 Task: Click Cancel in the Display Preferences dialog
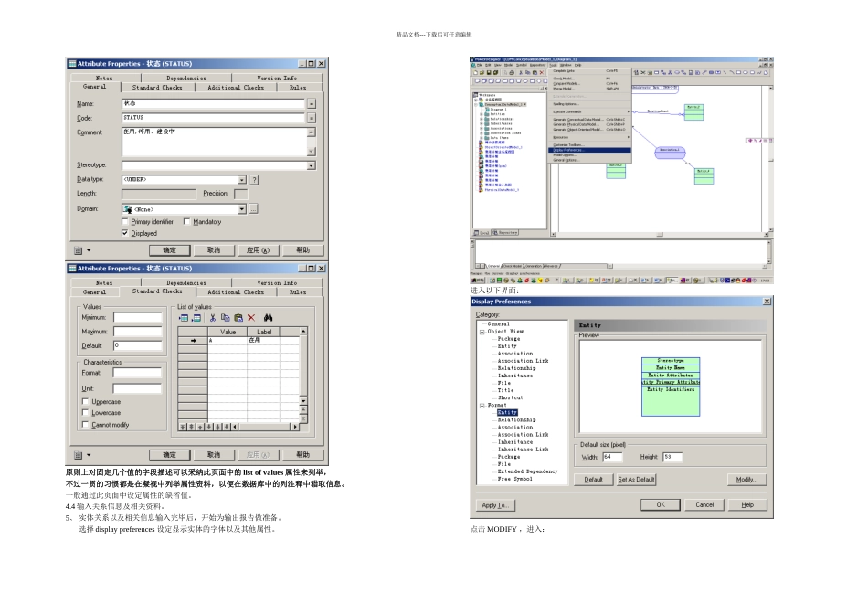[704, 505]
